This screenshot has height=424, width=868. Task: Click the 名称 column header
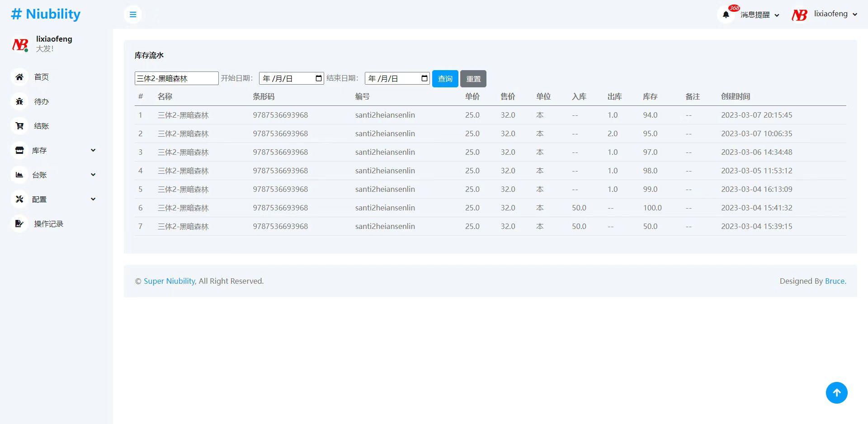(x=165, y=96)
